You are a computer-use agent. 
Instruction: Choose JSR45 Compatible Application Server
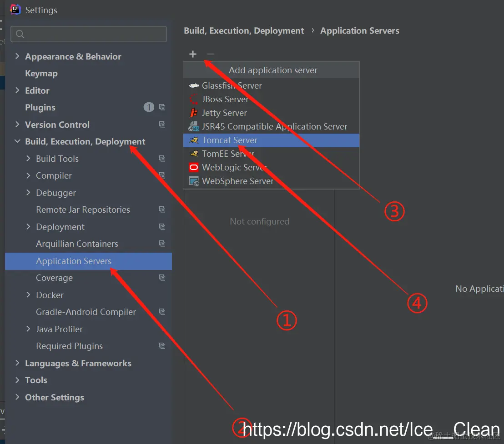[271, 126]
